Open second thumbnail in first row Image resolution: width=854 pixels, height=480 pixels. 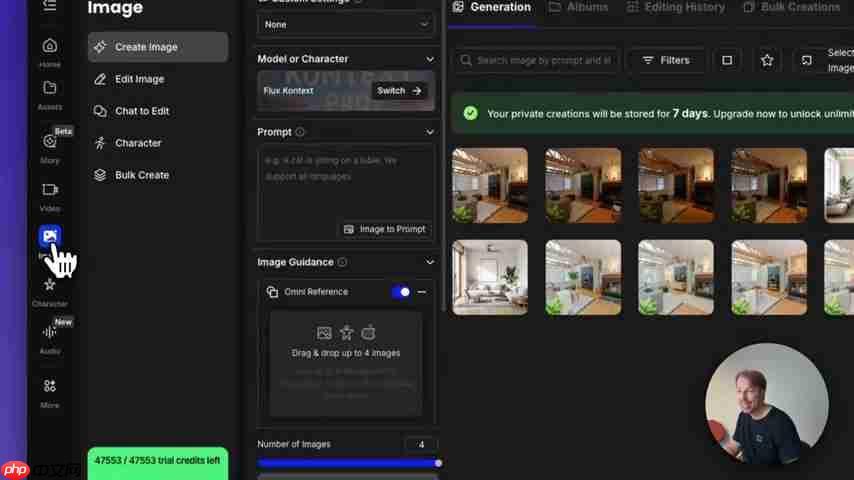pos(583,185)
